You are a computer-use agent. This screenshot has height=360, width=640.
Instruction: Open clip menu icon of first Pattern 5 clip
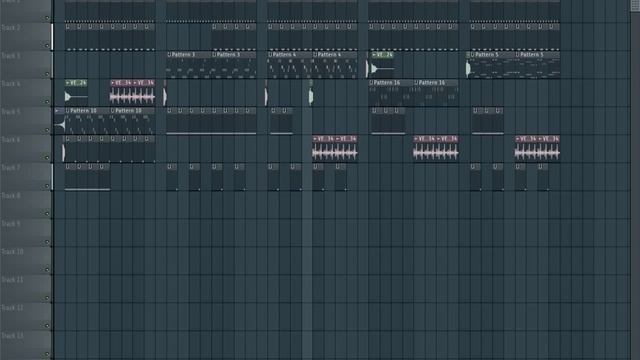(x=473, y=54)
